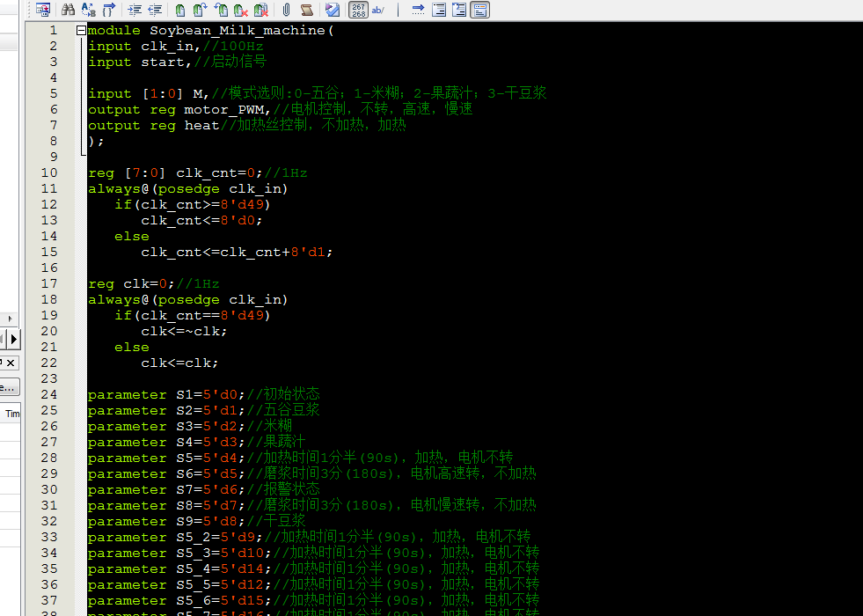
Task: Toggle the ab/ whitespace display button
Action: click(378, 10)
